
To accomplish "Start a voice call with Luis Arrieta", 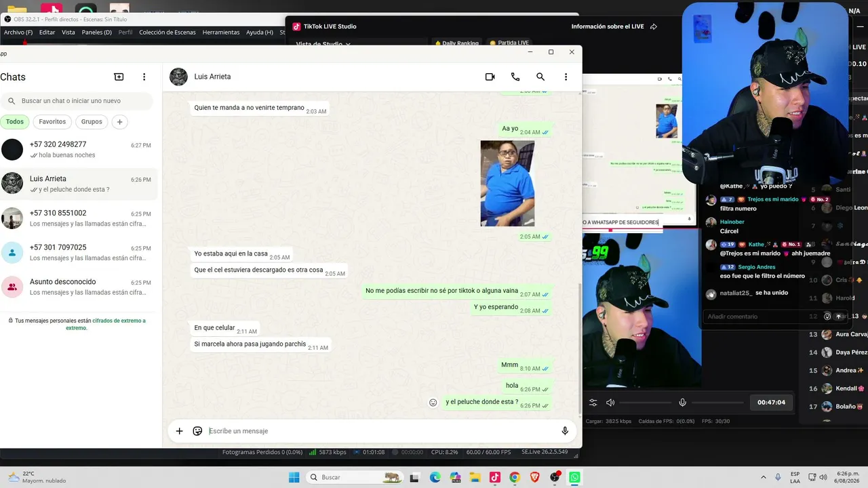I will pyautogui.click(x=515, y=77).
